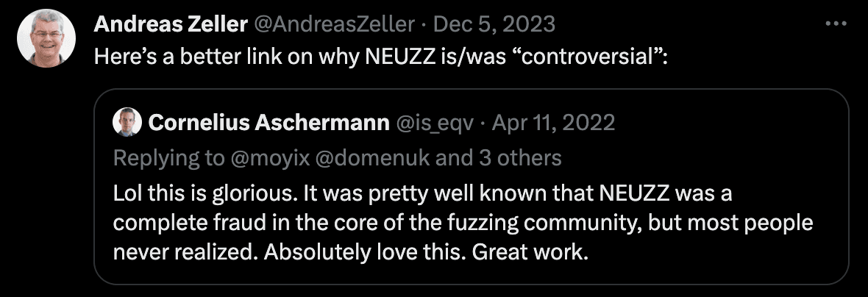The height and width of the screenshot is (297, 868).
Task: Click Cornelius Aschermann's small avatar
Action: [x=127, y=123]
